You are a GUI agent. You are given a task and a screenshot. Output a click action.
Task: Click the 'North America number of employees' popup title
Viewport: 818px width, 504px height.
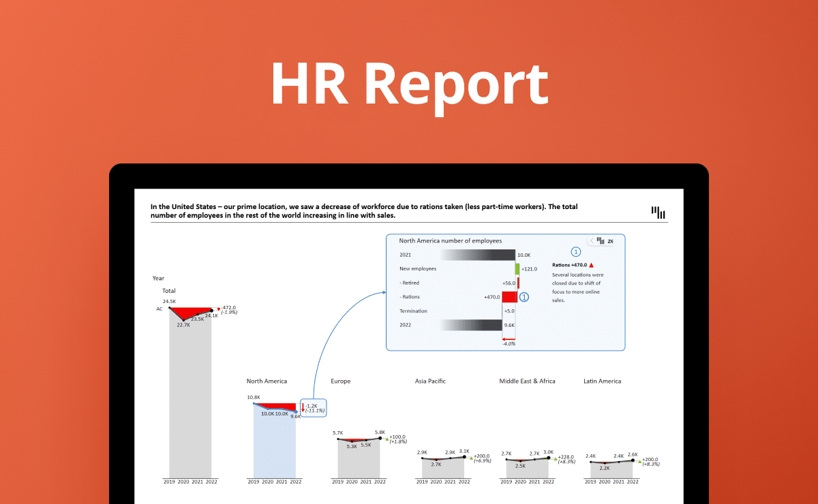[451, 240]
